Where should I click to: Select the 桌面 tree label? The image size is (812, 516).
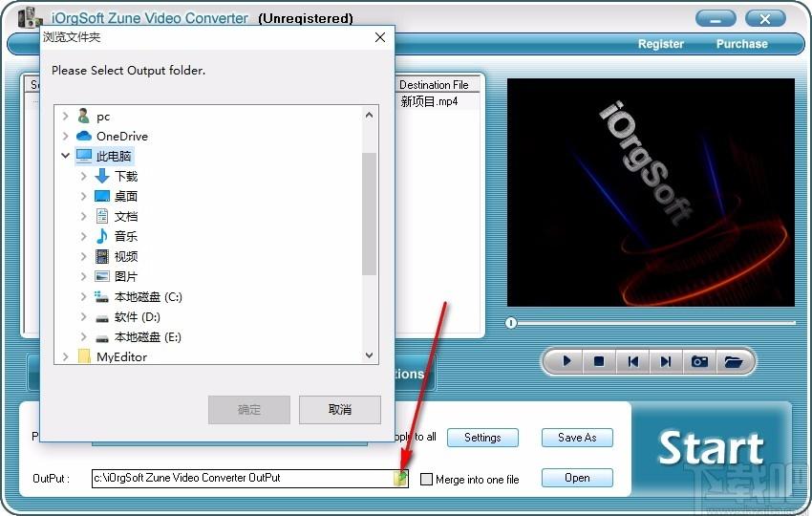point(126,196)
